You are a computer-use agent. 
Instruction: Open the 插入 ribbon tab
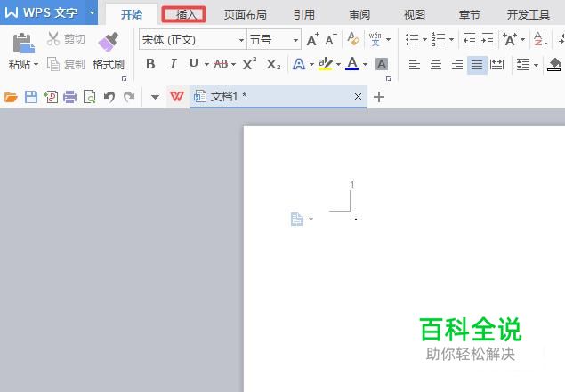pos(184,14)
